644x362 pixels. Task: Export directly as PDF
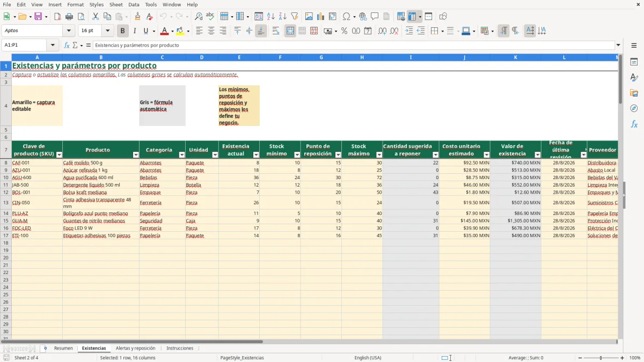(57, 17)
